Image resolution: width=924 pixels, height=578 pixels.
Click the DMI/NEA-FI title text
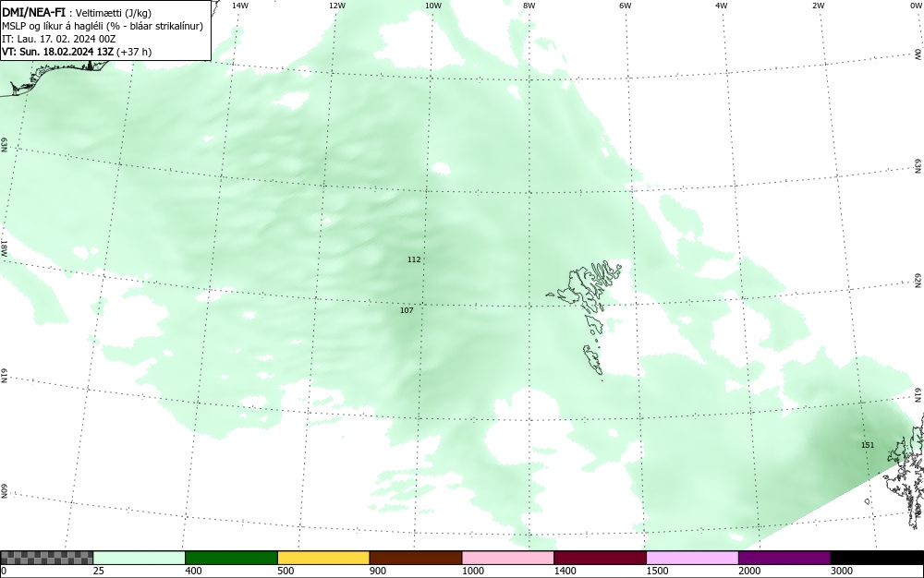pos(33,13)
